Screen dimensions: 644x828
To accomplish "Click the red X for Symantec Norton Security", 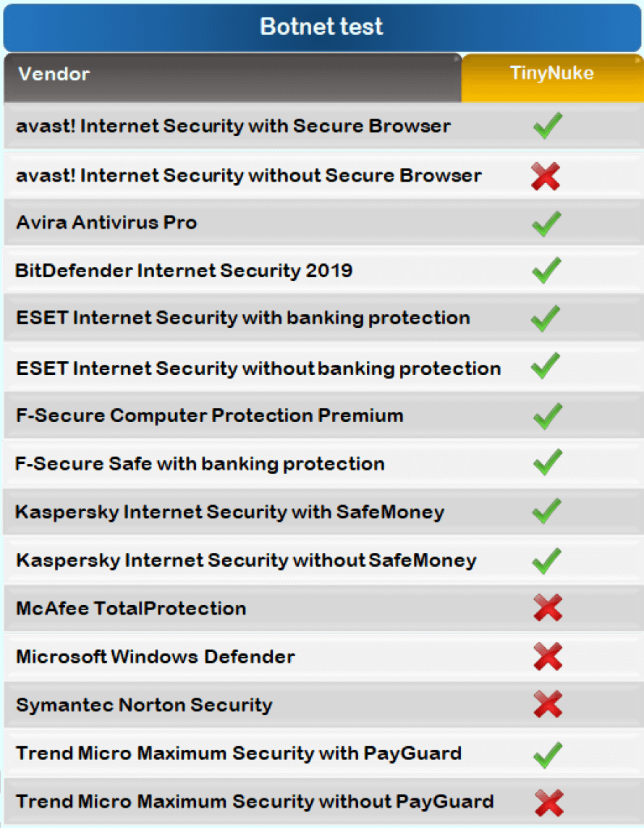I will 548,705.
